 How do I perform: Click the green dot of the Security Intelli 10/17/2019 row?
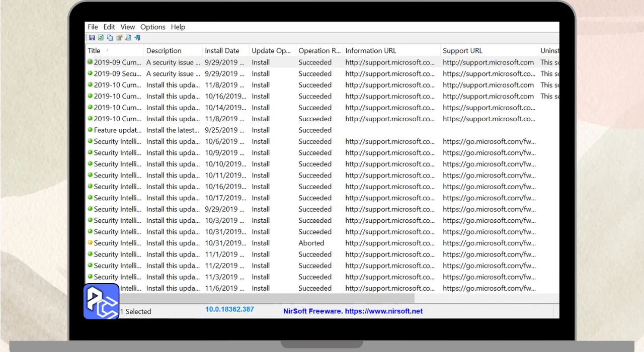pos(90,197)
